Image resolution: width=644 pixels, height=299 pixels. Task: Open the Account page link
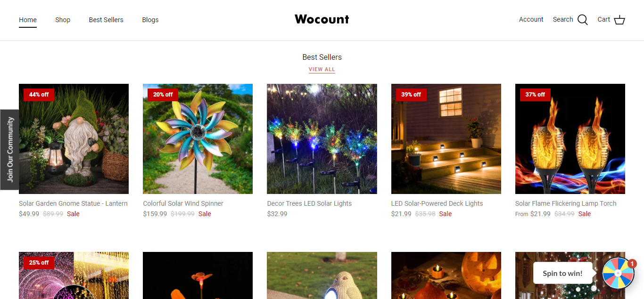[x=531, y=19]
